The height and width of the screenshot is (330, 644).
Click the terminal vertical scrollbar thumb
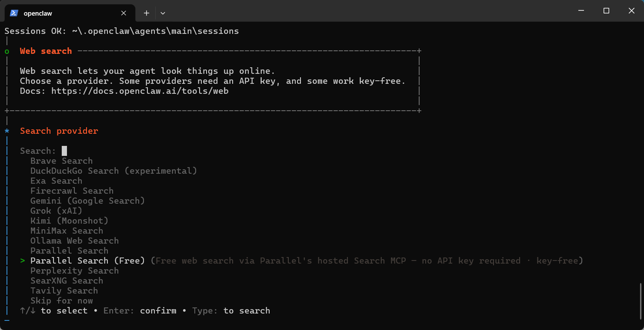coord(640,301)
